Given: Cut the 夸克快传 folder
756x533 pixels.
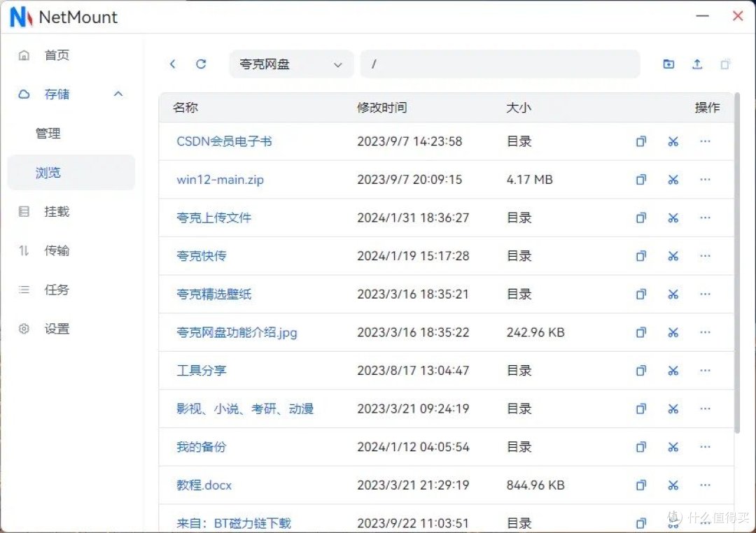Looking at the screenshot, I should point(673,255).
